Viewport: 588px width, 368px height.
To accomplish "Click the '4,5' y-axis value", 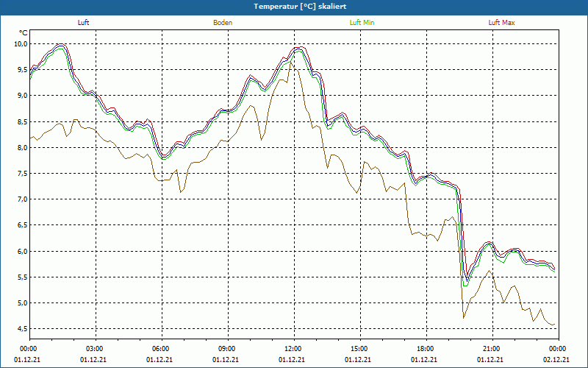I will [x=23, y=329].
